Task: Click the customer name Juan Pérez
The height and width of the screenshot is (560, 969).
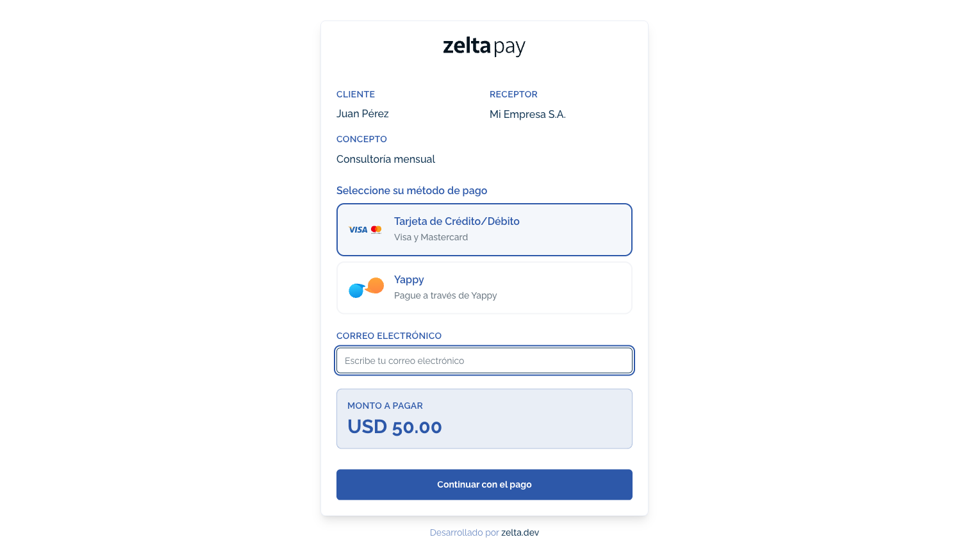Action: click(x=362, y=113)
